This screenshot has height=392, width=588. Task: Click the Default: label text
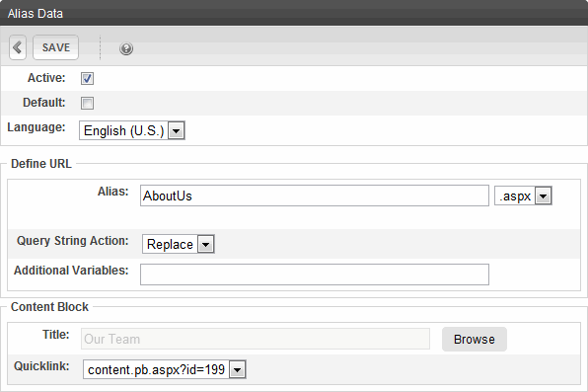pos(44,103)
